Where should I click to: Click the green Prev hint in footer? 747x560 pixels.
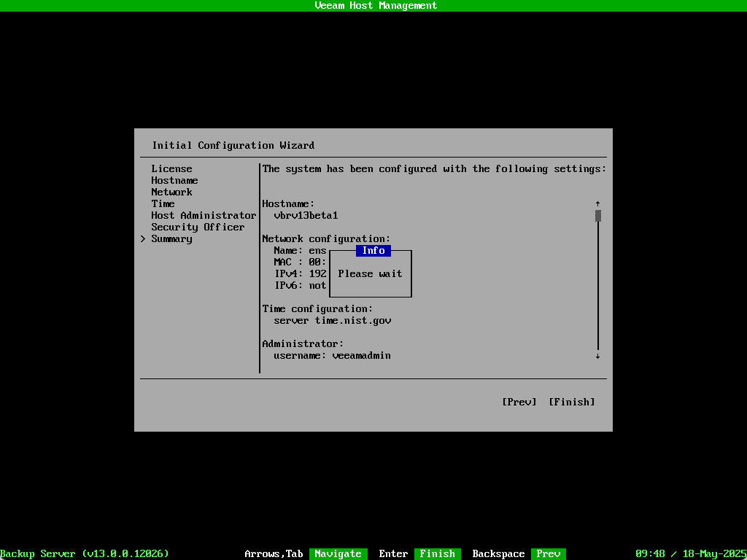click(x=548, y=553)
